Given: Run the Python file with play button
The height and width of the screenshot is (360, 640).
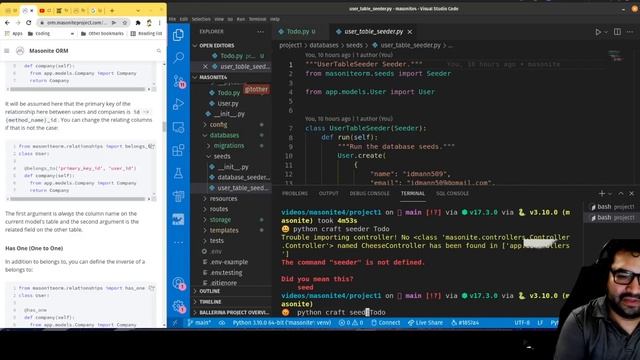Looking at the screenshot, I should tap(598, 32).
